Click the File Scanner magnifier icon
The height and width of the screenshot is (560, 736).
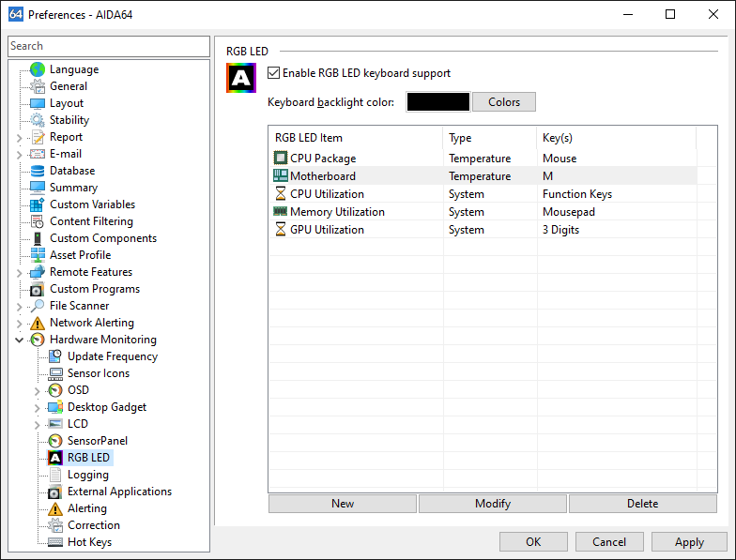[x=38, y=306]
